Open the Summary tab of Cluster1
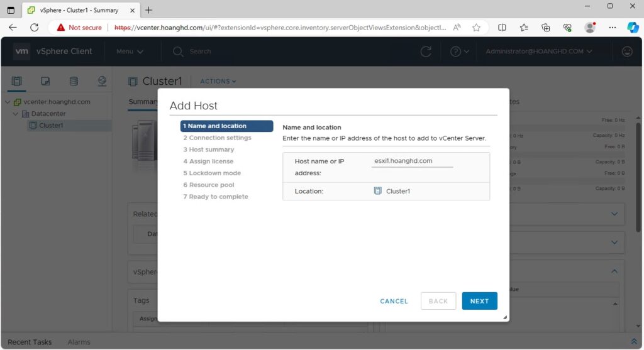The width and height of the screenshot is (644, 350). click(x=143, y=102)
